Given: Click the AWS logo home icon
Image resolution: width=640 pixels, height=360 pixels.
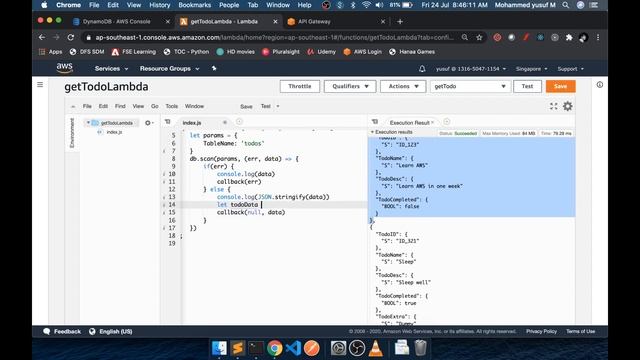Looking at the screenshot, I should [64, 68].
